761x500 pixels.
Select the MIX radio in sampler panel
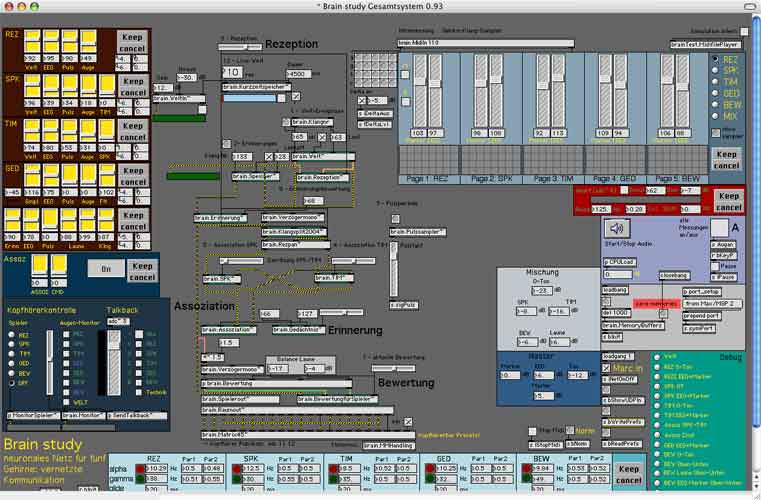tap(715, 116)
